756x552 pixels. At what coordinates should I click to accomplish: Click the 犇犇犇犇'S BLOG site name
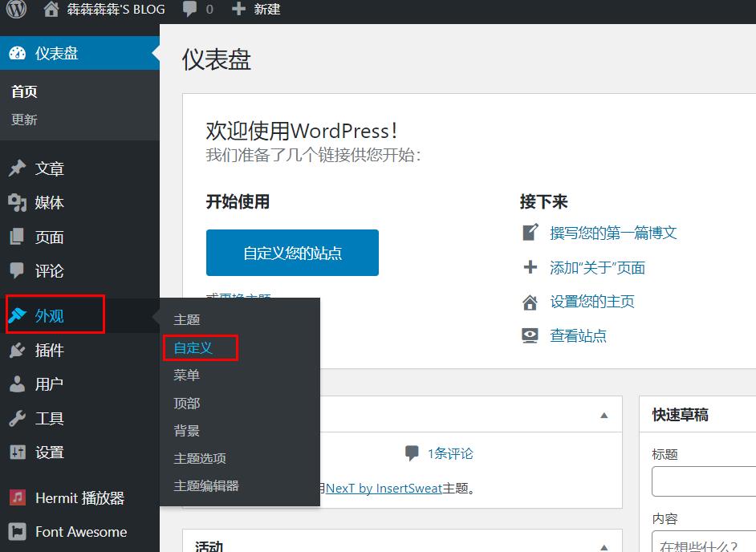(116, 9)
